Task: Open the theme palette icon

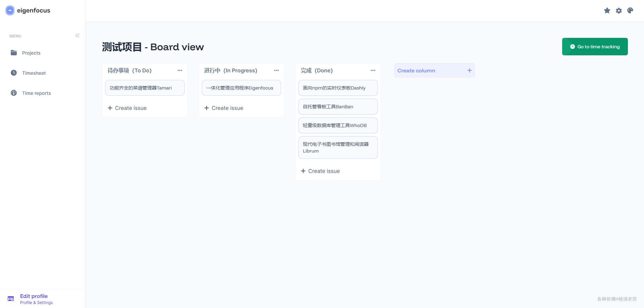Action: pos(630,11)
